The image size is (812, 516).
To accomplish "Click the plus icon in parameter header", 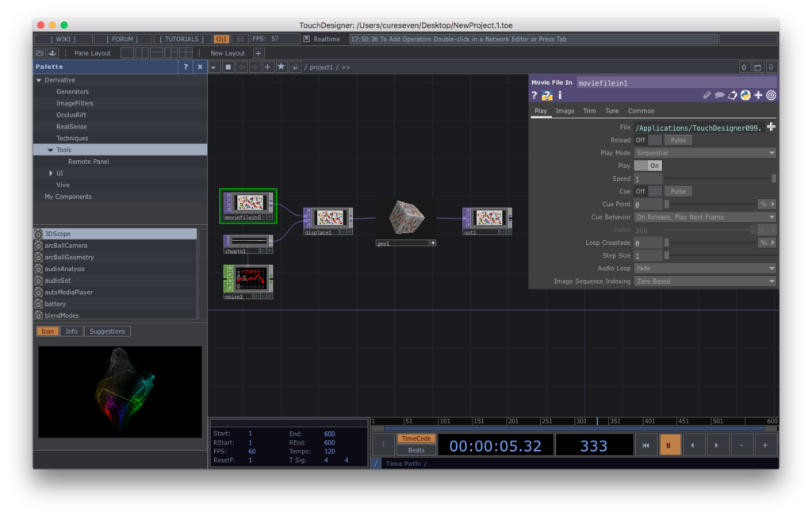I will [758, 95].
